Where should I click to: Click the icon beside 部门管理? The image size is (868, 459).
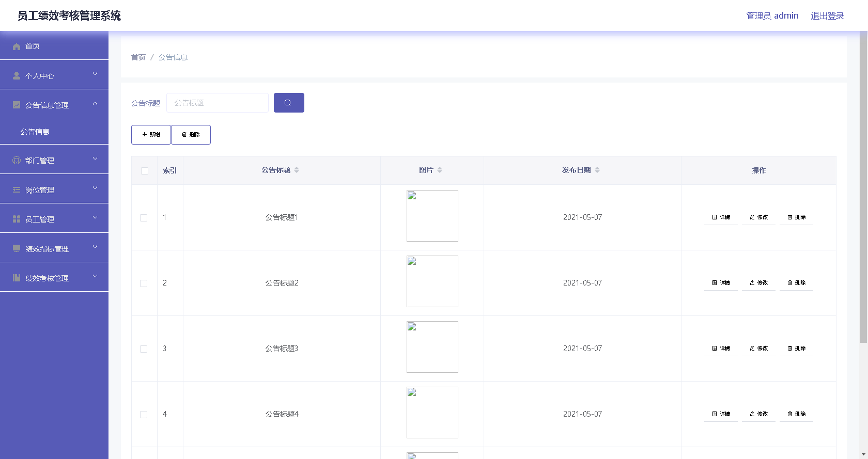[x=17, y=161]
